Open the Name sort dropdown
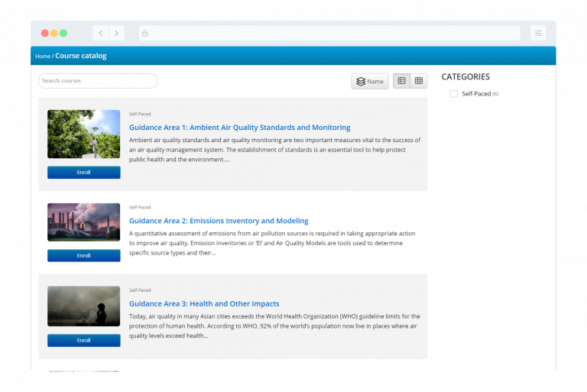Image resolution: width=587 pixels, height=392 pixels. click(370, 81)
